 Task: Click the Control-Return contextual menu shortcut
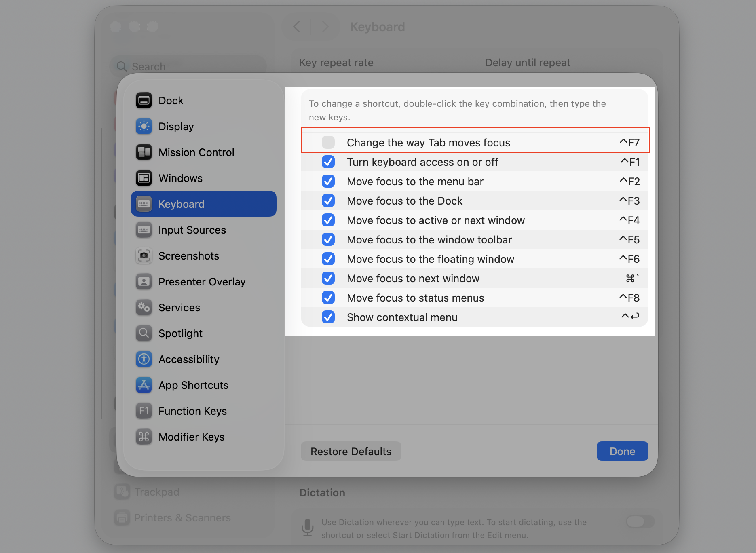(630, 316)
